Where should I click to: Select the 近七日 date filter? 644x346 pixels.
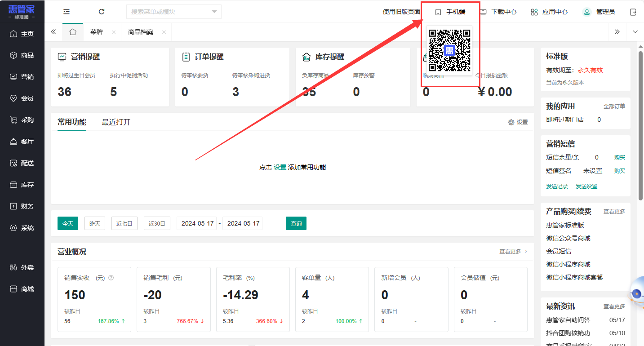tap(124, 223)
